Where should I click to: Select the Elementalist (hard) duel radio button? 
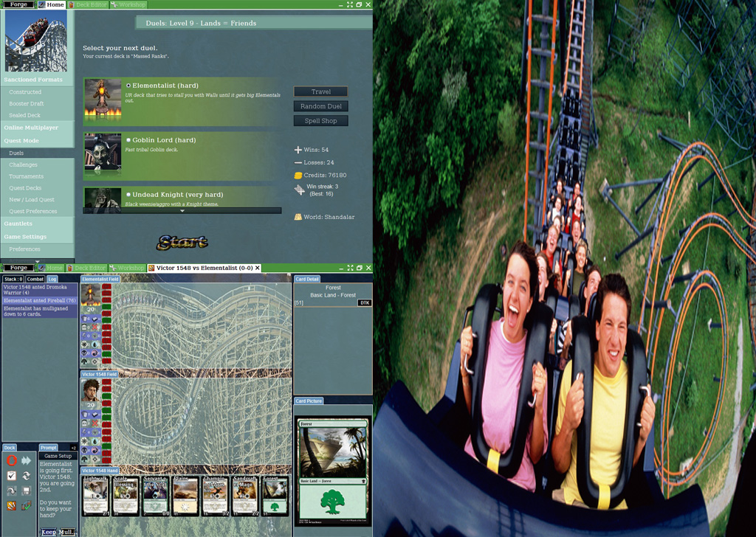point(128,86)
